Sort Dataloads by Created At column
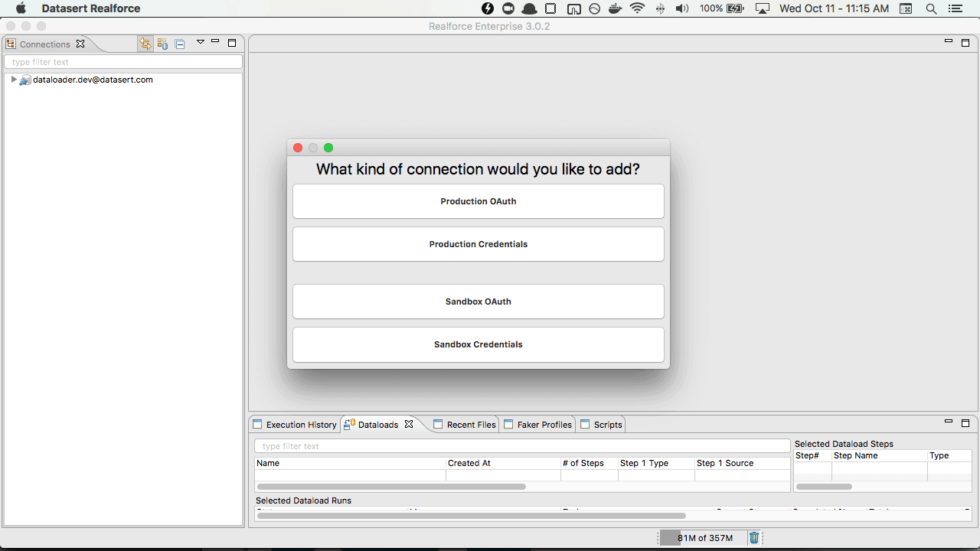The height and width of the screenshot is (551, 980). click(x=503, y=463)
